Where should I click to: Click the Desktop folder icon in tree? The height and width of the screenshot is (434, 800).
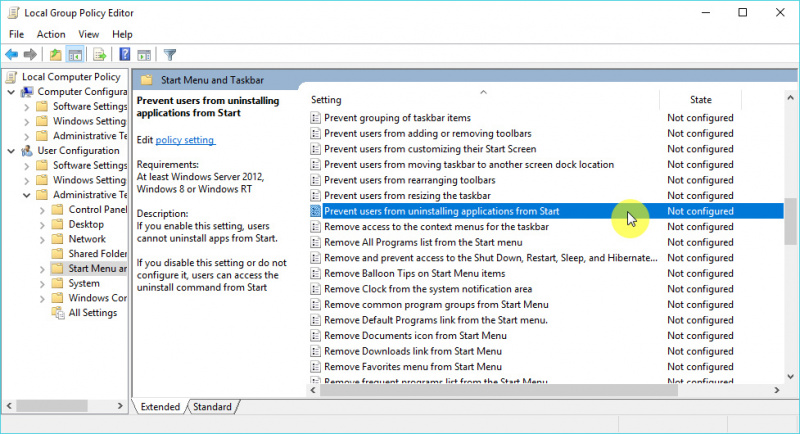click(x=58, y=224)
